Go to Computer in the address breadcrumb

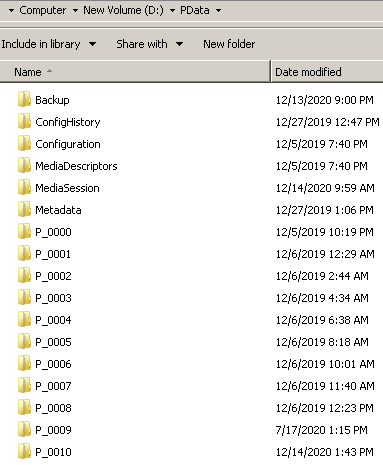point(42,10)
